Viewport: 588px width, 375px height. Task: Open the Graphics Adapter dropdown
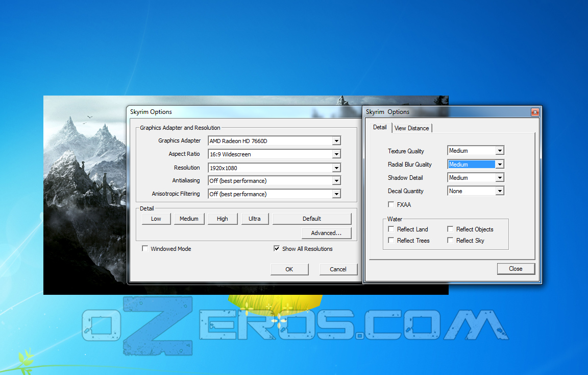coord(274,141)
